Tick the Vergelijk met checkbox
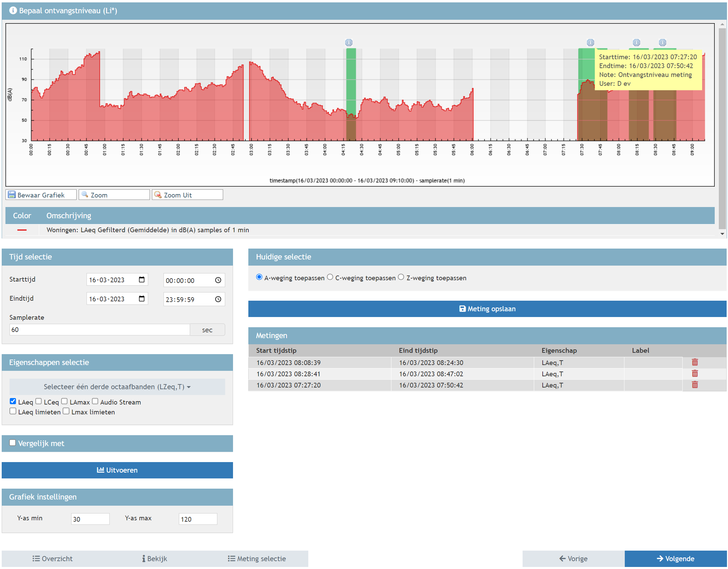The width and height of the screenshot is (728, 569). [x=13, y=443]
